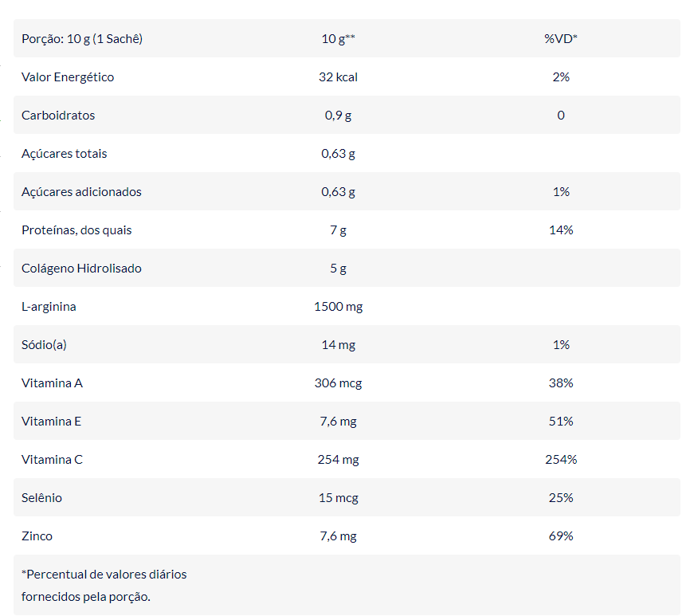The height and width of the screenshot is (616, 690).
Task: Select the "Carboidratos" row label
Action: (58, 116)
